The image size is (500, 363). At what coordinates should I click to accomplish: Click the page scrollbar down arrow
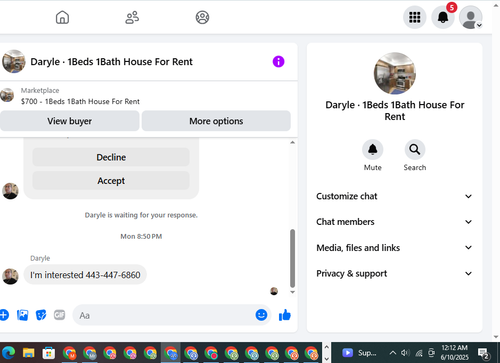click(496, 337)
